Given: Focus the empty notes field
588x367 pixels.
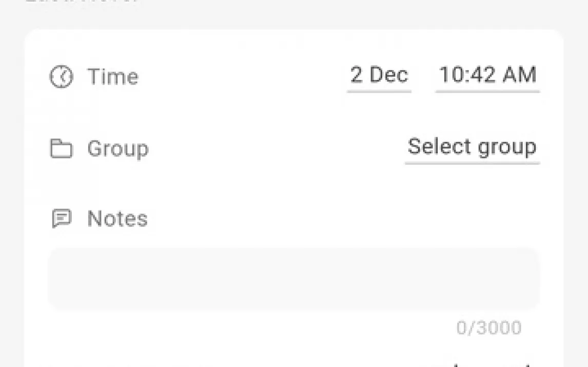Looking at the screenshot, I should click(x=293, y=279).
